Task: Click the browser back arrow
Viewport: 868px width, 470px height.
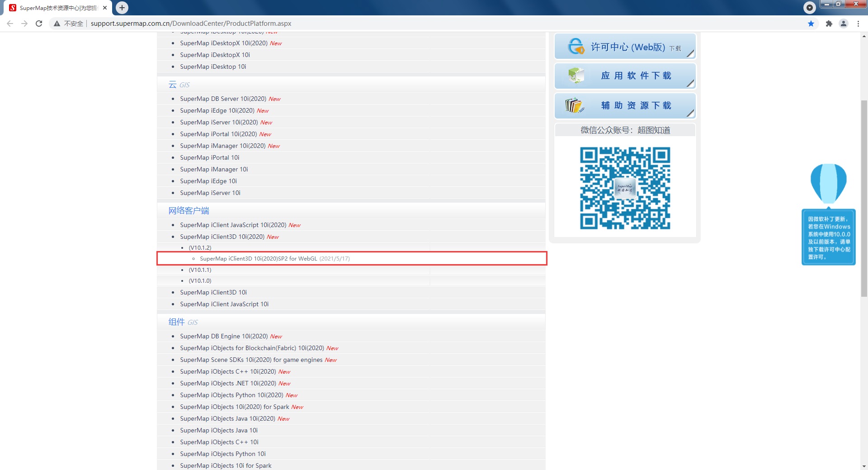Action: (10, 24)
